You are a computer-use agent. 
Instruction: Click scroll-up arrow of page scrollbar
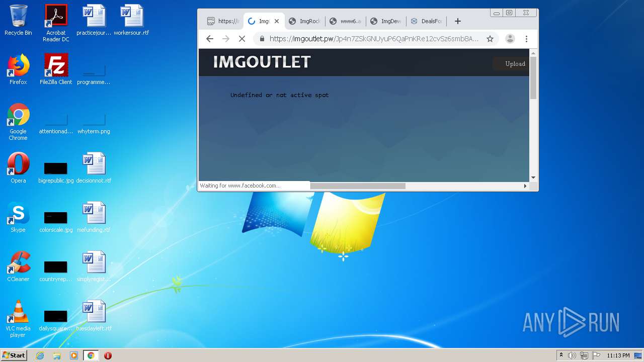533,53
